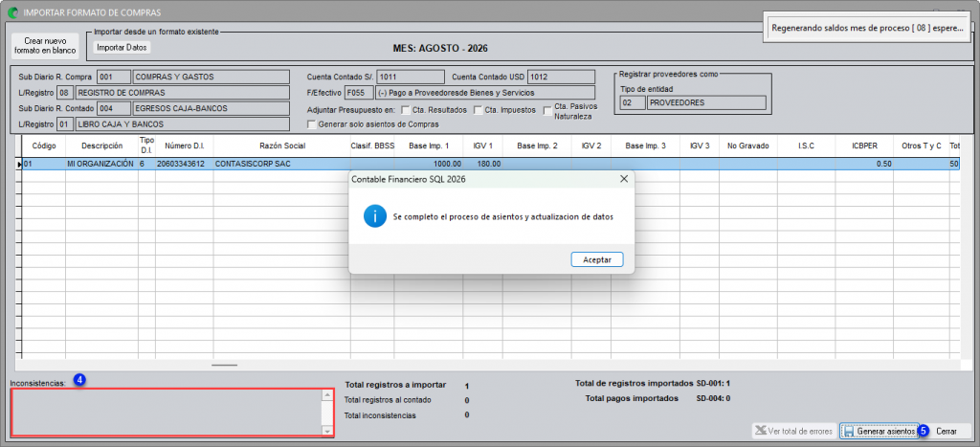Click Inconsistencias box scroll up arrow
The width and height of the screenshot is (980, 447).
point(327,395)
